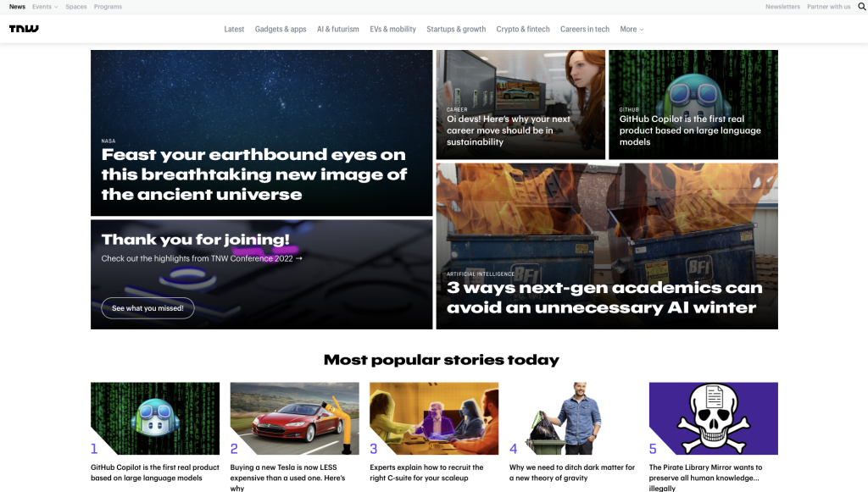Open AI & futurism section
868x492 pixels.
(x=337, y=30)
